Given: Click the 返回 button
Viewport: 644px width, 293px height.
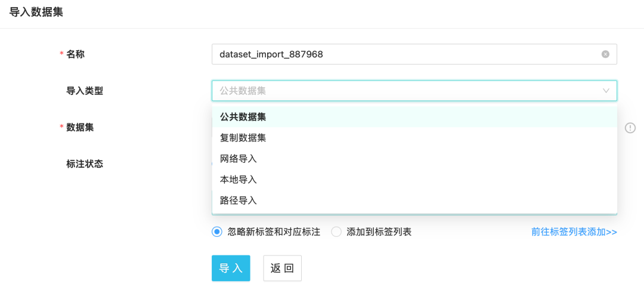Looking at the screenshot, I should point(282,269).
